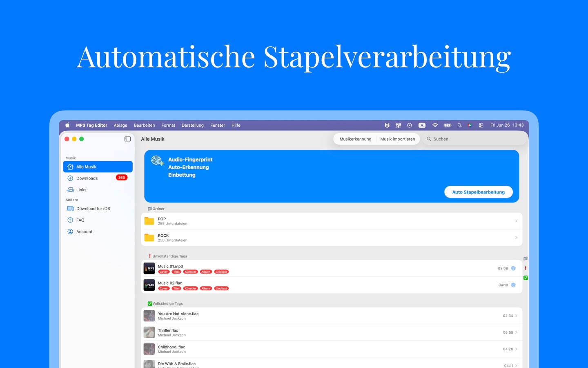Click the ROCK folder icon
Viewport: 588px width, 368px height.
pyautogui.click(x=149, y=238)
